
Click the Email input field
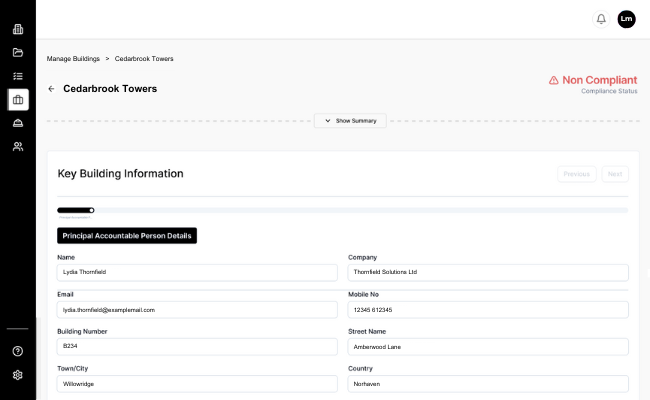coord(197,310)
